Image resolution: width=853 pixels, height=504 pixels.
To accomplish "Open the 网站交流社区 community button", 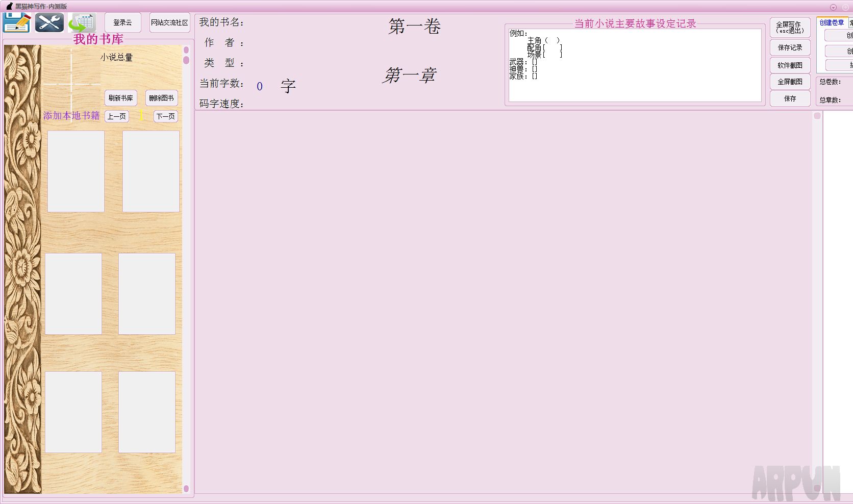I will tap(169, 22).
